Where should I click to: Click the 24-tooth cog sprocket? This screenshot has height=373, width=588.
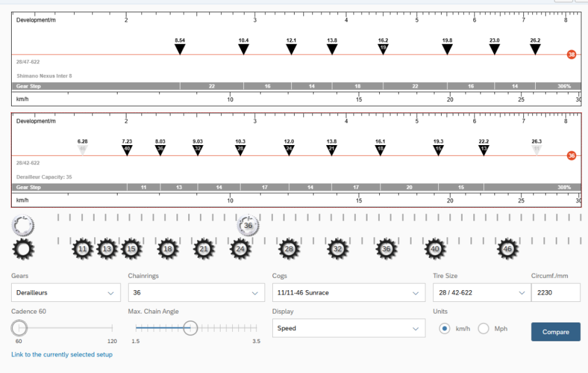(x=240, y=249)
